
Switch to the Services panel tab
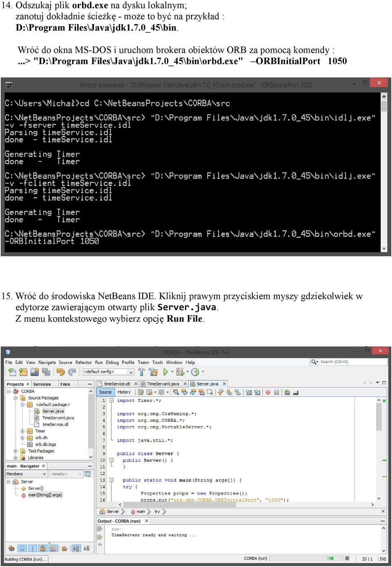tap(42, 384)
